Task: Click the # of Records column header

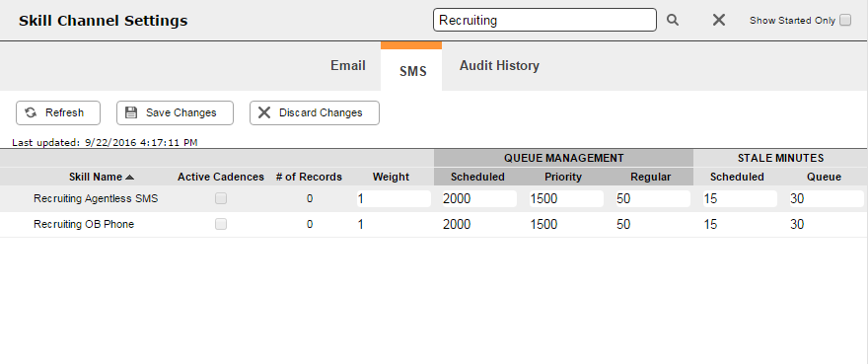Action: [309, 178]
